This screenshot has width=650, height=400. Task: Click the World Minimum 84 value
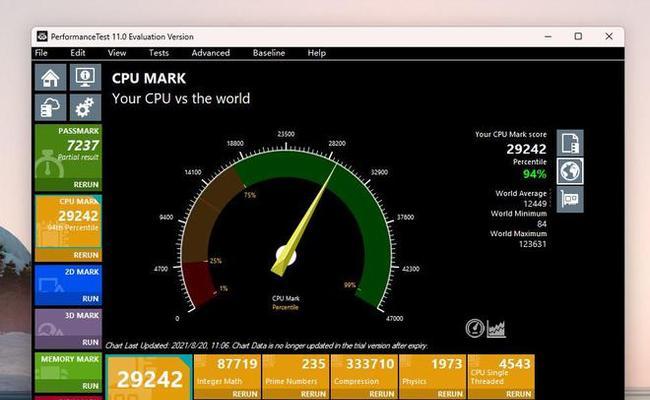(x=542, y=224)
